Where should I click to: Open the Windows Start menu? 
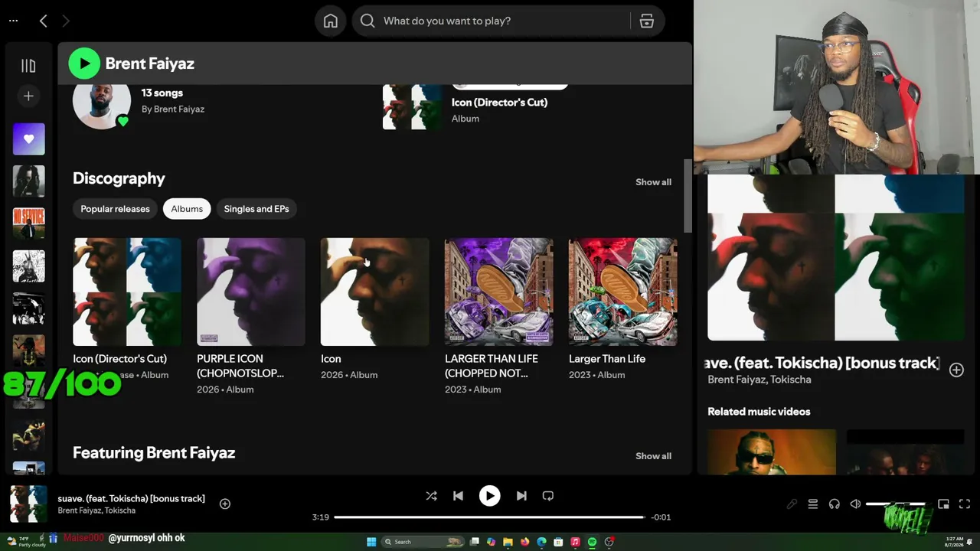371,542
